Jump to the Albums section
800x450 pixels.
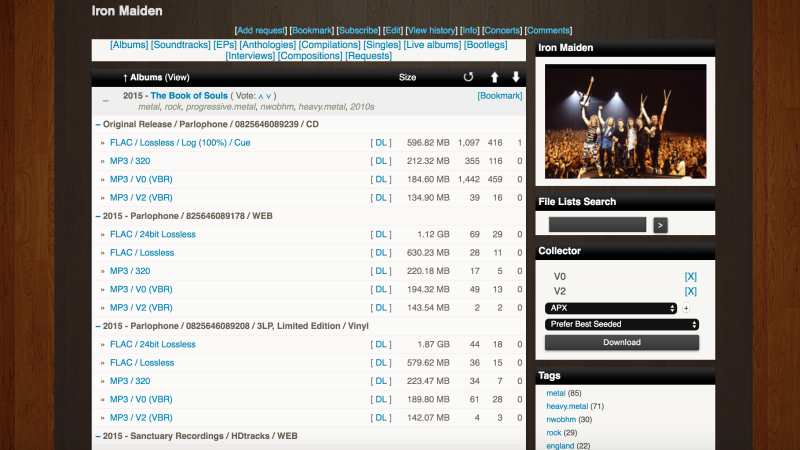(129, 45)
